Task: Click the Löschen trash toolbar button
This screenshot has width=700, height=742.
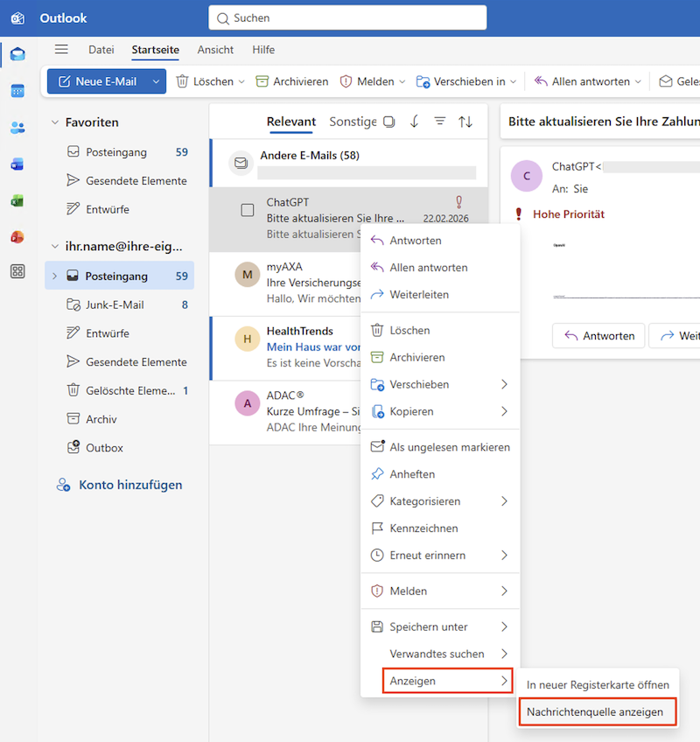Action: (x=205, y=81)
